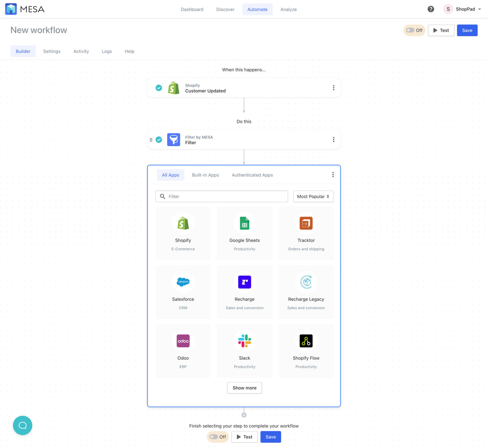The image size is (488, 448).
Task: Select the Shopify Flow app icon
Action: click(x=306, y=341)
